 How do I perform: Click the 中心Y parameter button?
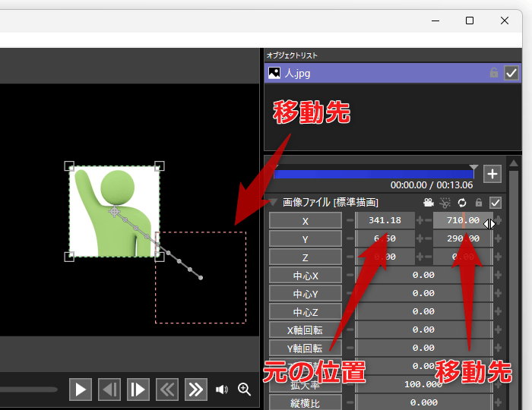(x=306, y=294)
